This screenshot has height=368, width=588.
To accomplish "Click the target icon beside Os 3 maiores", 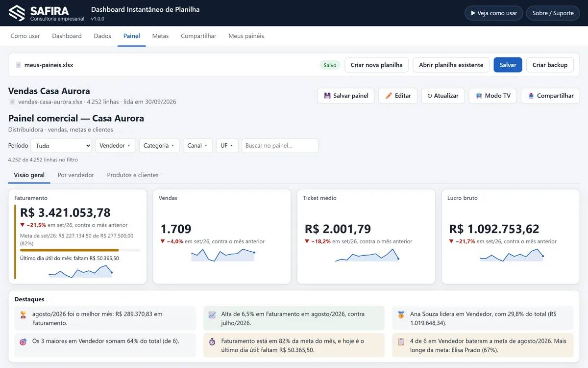I will pos(23,342).
